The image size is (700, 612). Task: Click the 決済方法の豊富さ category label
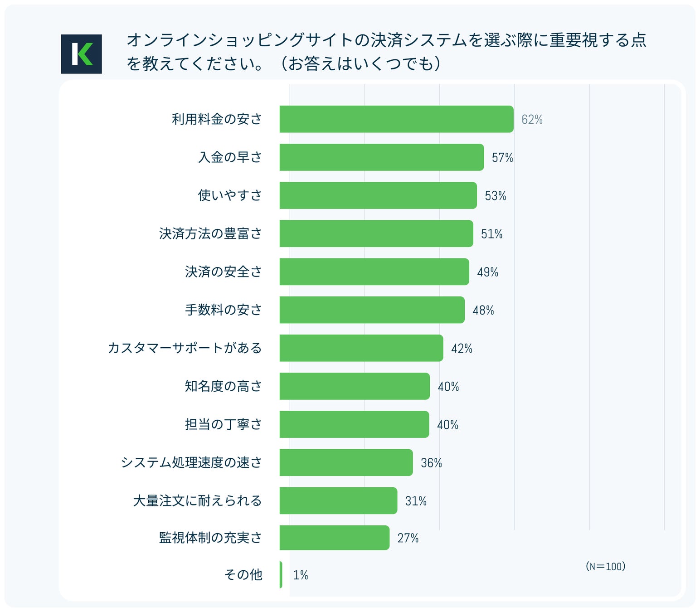tap(210, 233)
